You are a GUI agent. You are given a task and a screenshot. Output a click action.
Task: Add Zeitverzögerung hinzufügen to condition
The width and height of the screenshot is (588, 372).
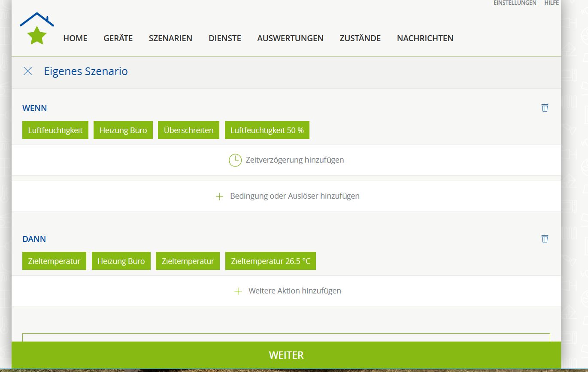(294, 160)
